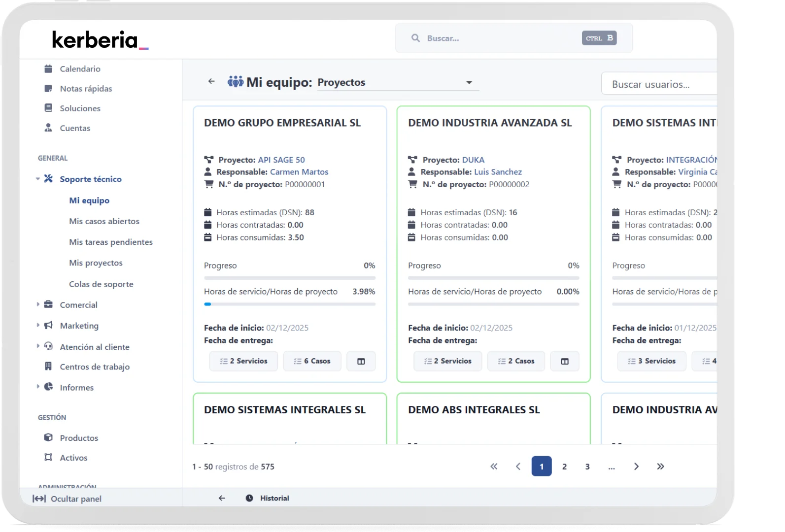This screenshot has width=785, height=532.
Task: Go to page 3
Action: pos(587,466)
